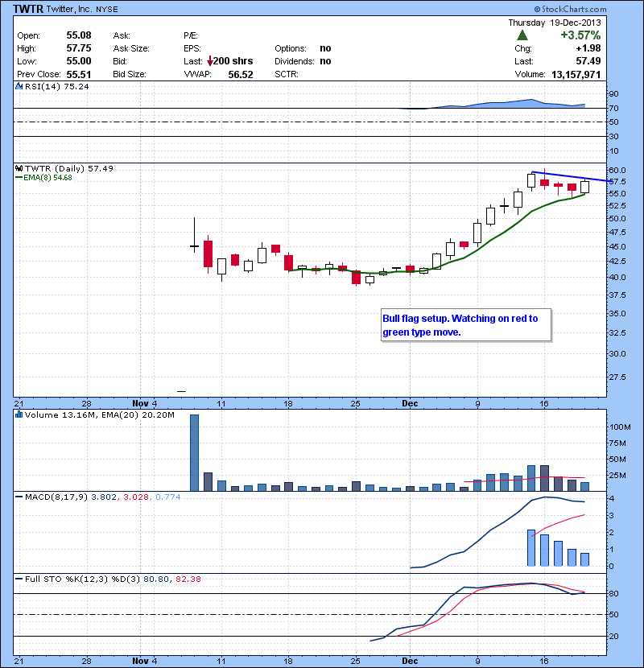Click the Dividends: no field

coord(303,61)
